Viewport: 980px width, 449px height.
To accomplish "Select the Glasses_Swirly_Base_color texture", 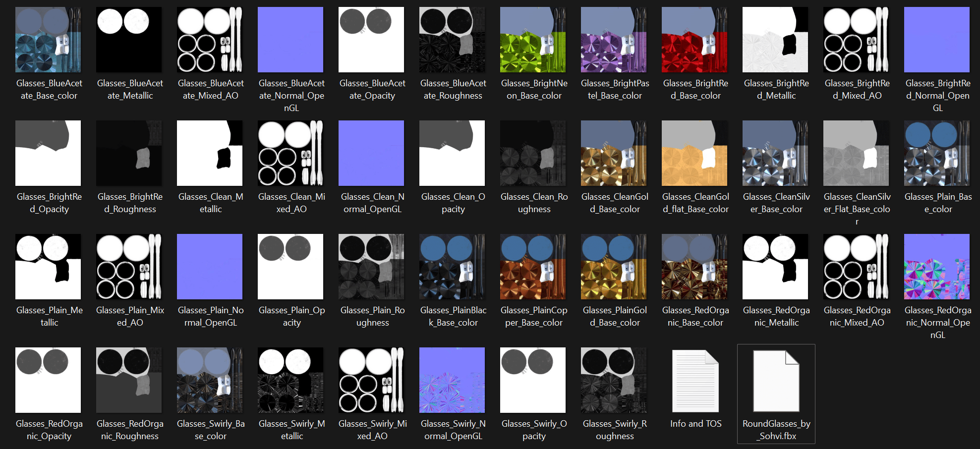I will click(x=210, y=380).
